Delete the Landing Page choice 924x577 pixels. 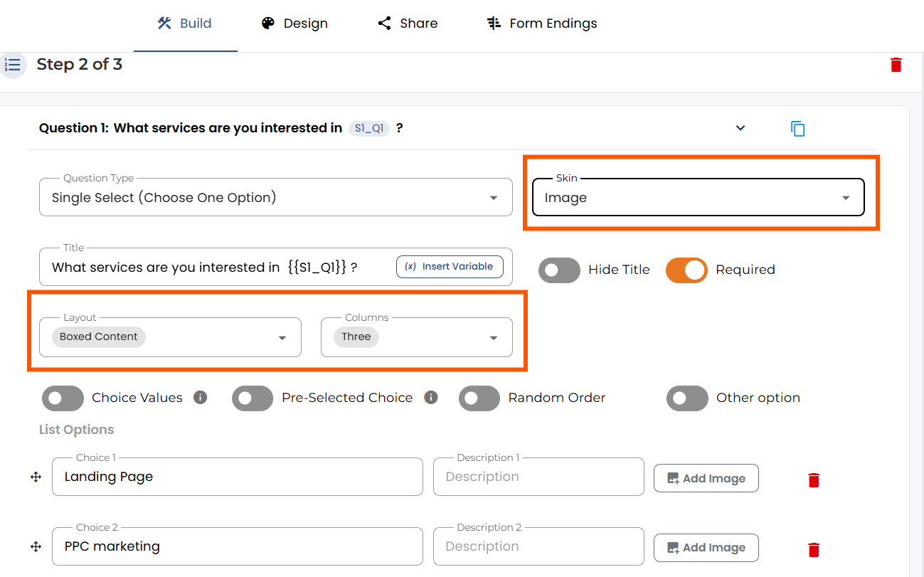point(814,480)
